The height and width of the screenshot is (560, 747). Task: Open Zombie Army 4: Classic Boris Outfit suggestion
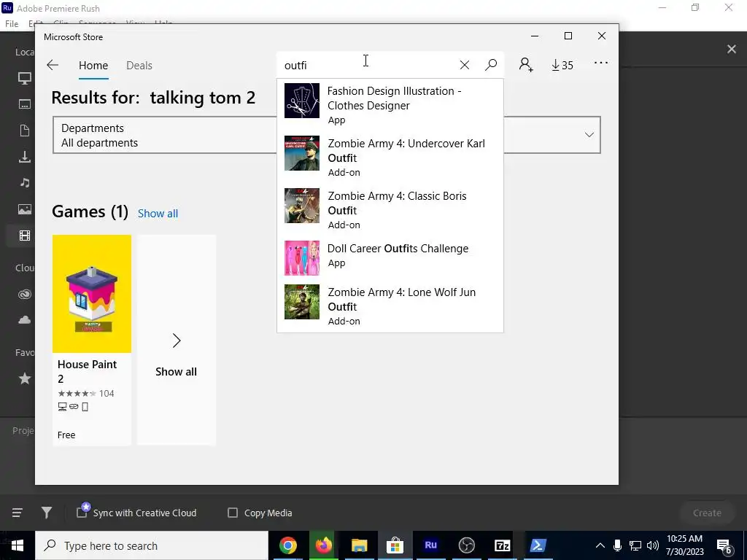point(390,210)
